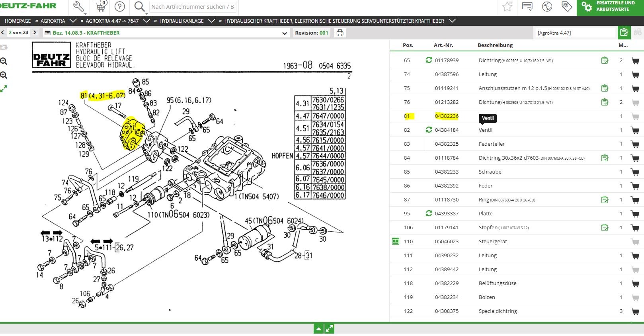
Task: Toggle the tractor filter icon
Action: [638, 33]
